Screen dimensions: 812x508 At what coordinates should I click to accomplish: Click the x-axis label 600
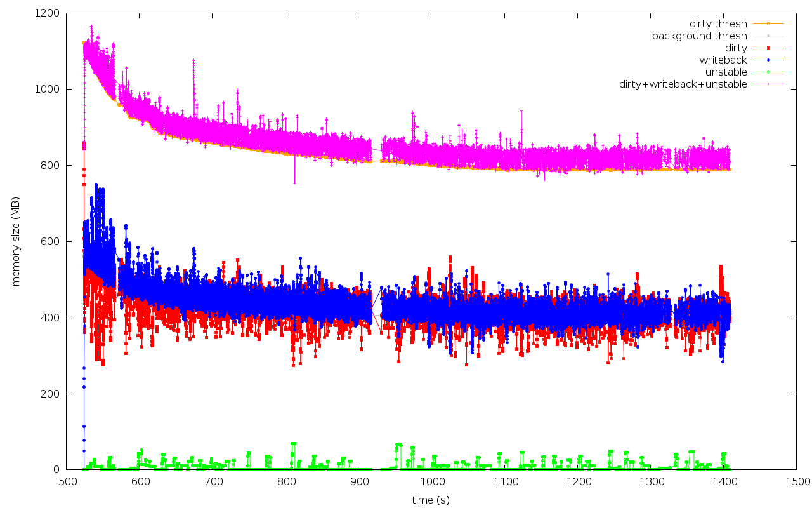click(140, 481)
